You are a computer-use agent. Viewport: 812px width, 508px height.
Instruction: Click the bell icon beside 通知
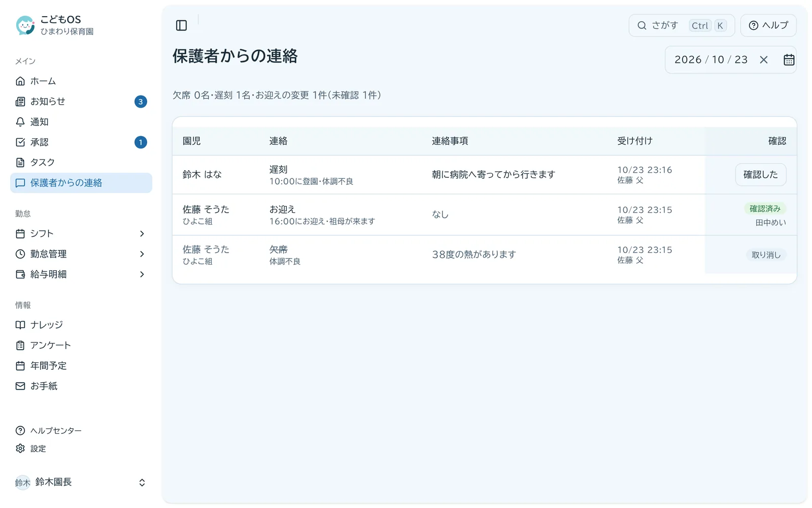coord(20,122)
